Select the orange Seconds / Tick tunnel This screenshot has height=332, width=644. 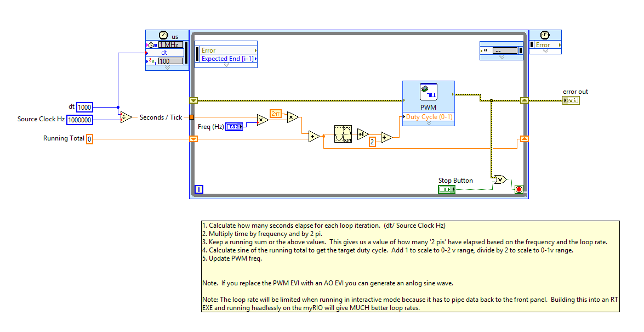192,117
